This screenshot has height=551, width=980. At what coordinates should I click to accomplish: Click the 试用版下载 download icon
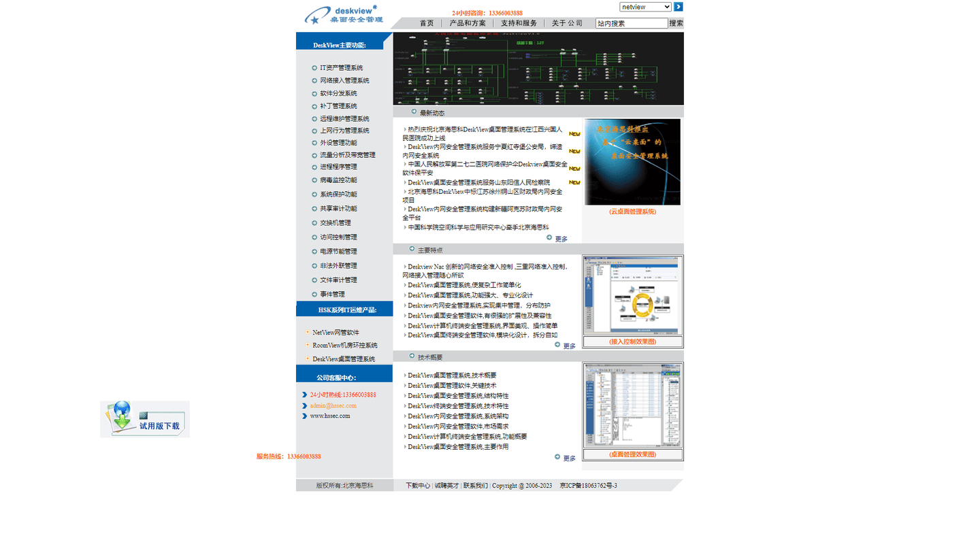[145, 419]
